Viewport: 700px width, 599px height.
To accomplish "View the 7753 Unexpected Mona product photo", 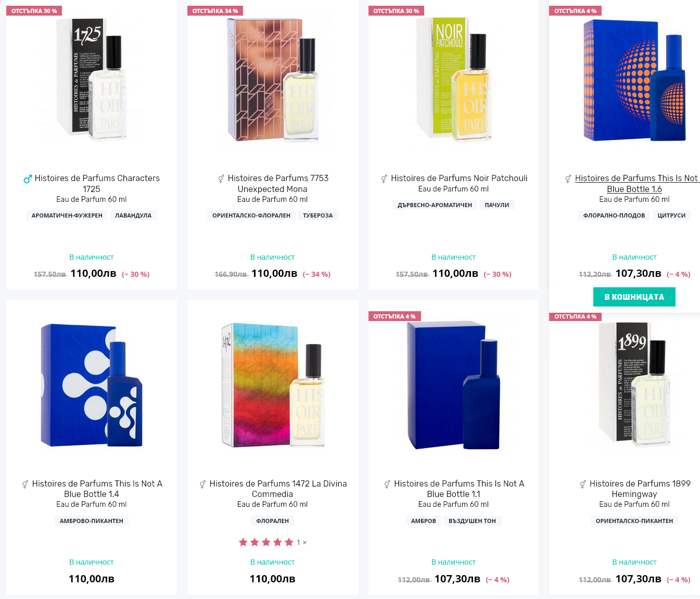I will click(273, 80).
